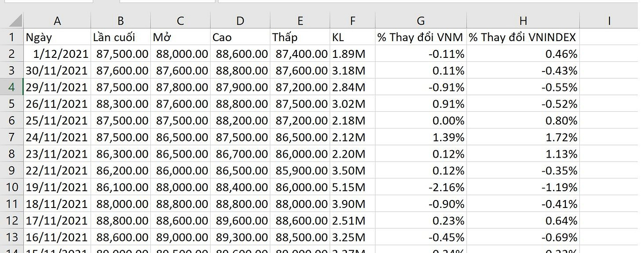Click VNM change cell 1.39%
Screen dimensions: 644x253
point(421,137)
